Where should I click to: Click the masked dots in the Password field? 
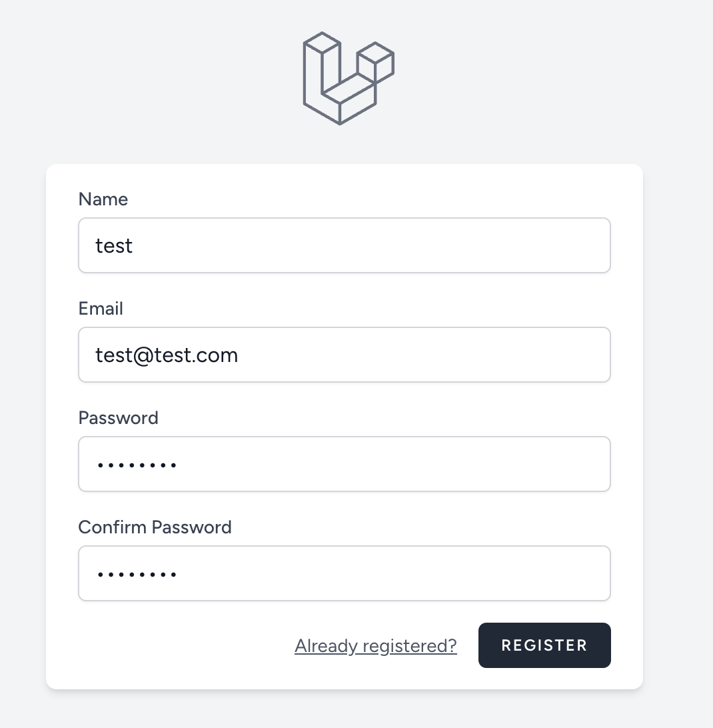coord(137,465)
